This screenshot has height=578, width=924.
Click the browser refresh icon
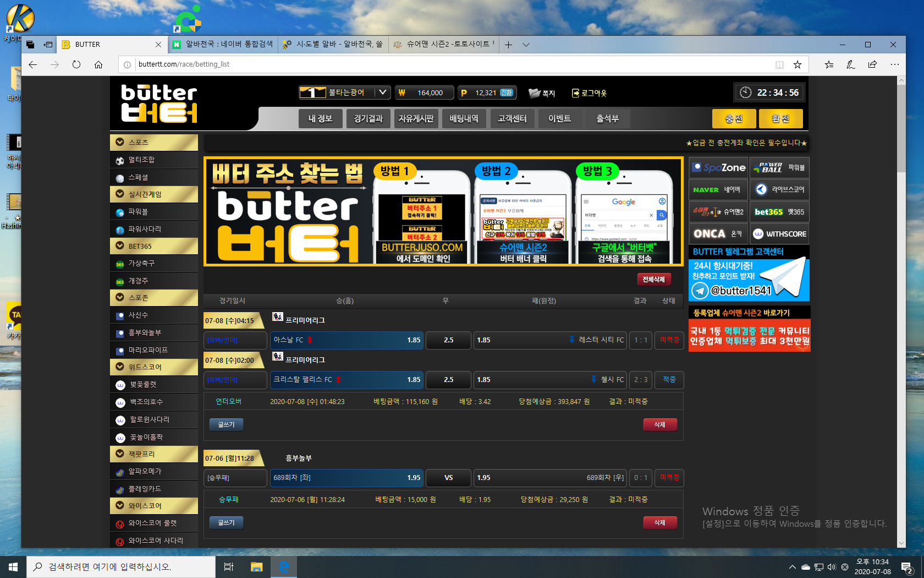(x=76, y=64)
